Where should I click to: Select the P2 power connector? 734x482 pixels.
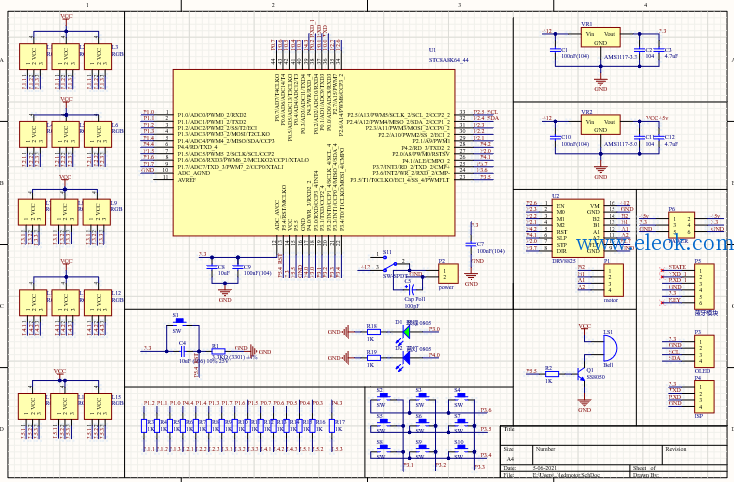448,273
